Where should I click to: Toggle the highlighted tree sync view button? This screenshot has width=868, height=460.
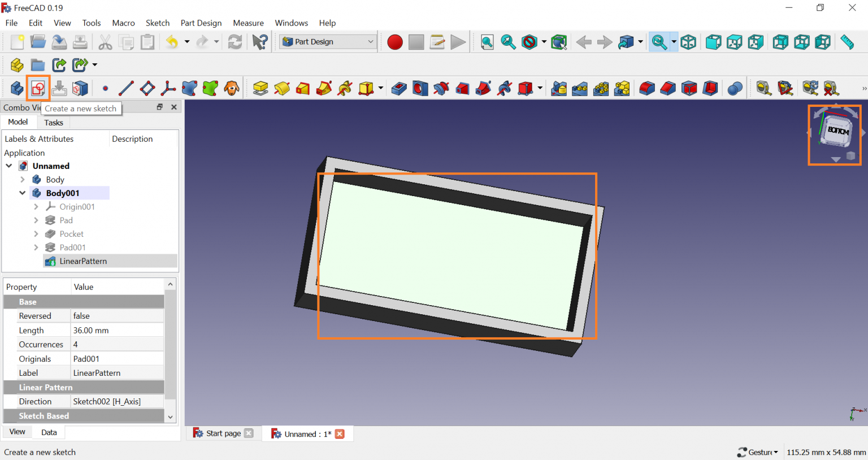tap(659, 42)
